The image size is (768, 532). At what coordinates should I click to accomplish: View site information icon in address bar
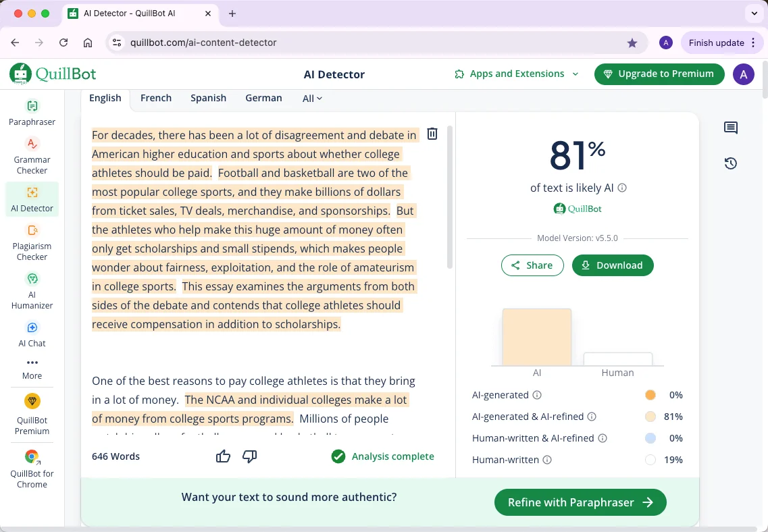117,43
